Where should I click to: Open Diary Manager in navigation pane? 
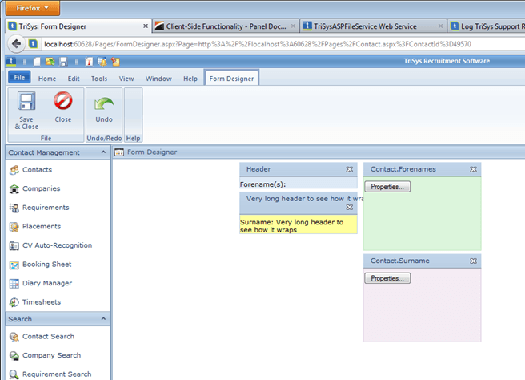coord(41,283)
